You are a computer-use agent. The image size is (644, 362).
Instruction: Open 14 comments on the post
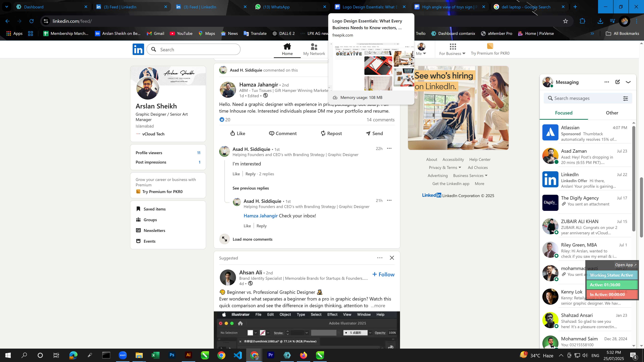[x=381, y=120]
